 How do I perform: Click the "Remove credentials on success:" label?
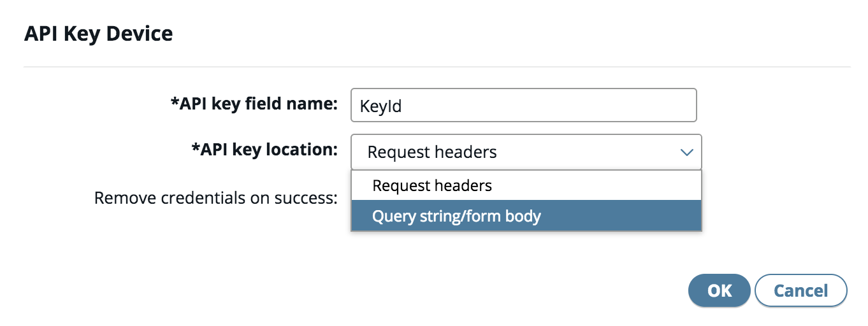(215, 198)
